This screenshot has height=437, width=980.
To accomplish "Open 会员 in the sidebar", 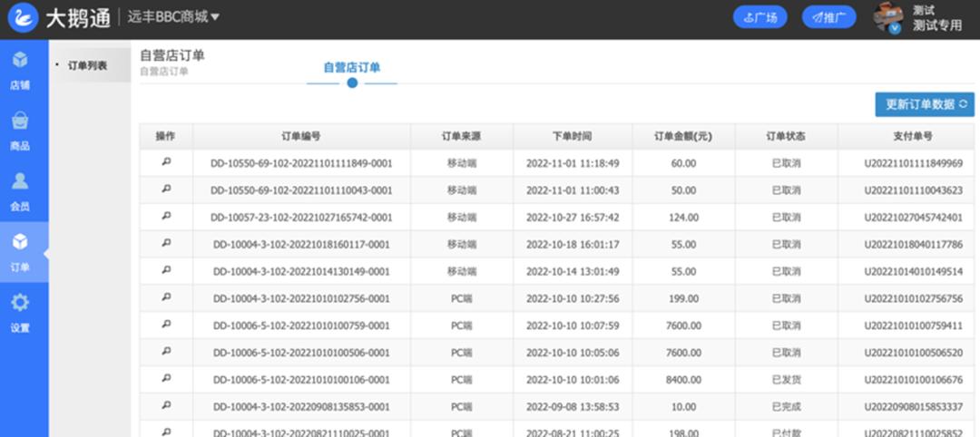I will (x=20, y=191).
